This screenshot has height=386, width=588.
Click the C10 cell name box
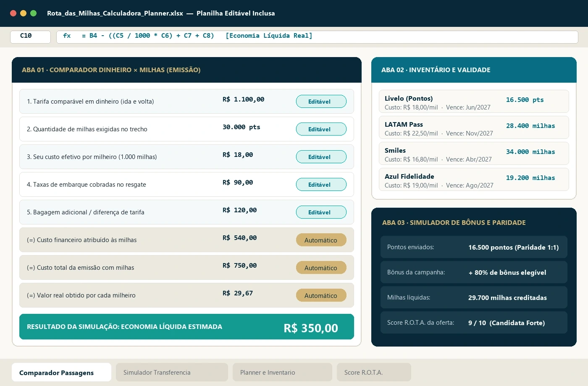point(30,37)
